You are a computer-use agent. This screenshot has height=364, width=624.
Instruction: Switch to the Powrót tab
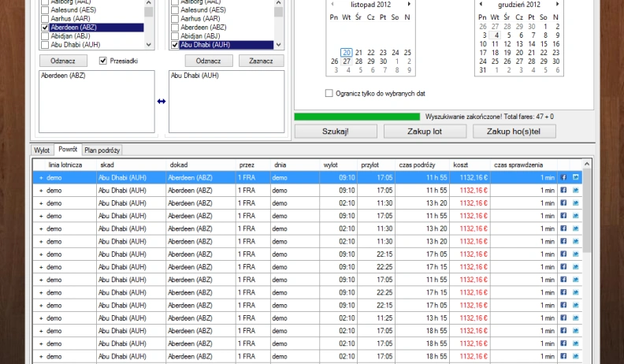(68, 149)
